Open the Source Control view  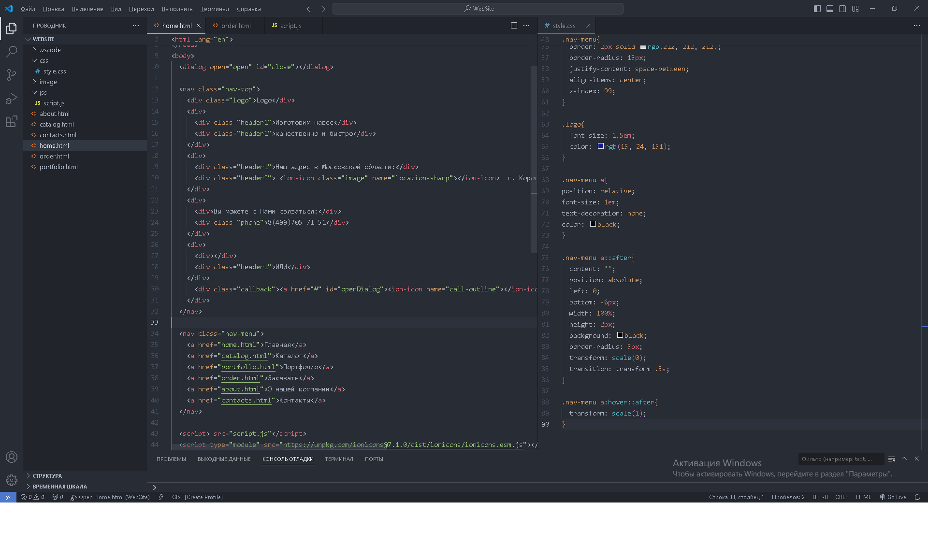click(x=12, y=75)
